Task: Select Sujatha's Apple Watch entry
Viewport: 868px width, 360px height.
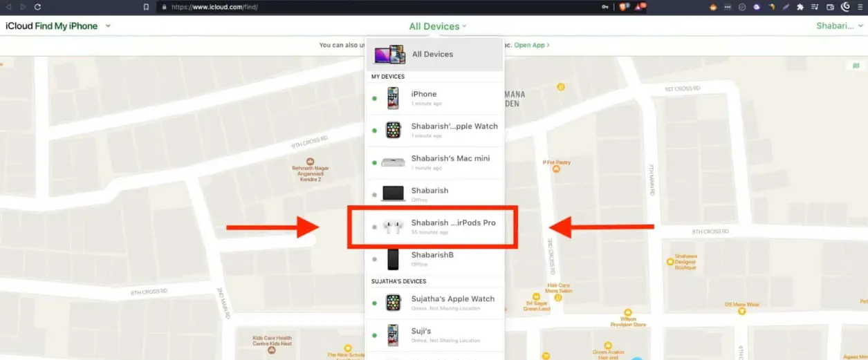Action: [434, 303]
